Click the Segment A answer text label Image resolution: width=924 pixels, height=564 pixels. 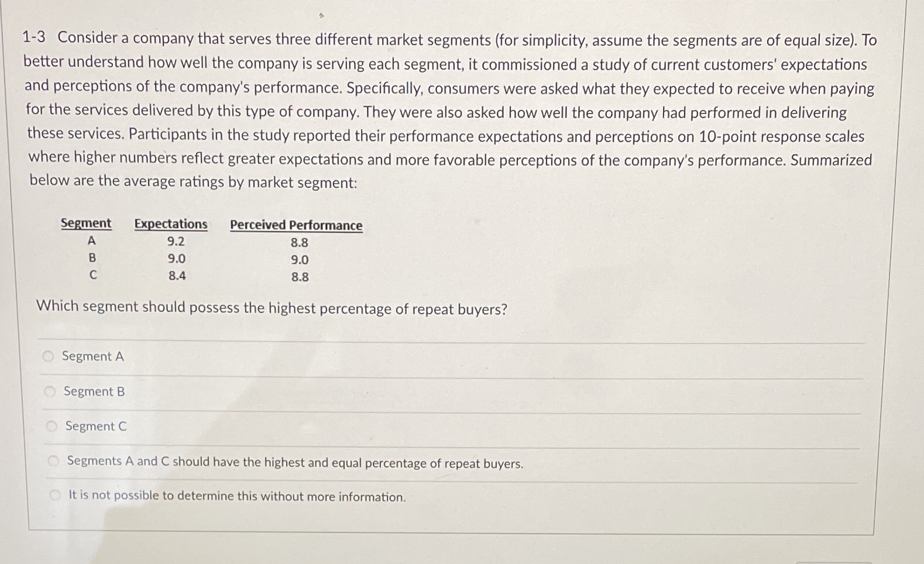92,356
